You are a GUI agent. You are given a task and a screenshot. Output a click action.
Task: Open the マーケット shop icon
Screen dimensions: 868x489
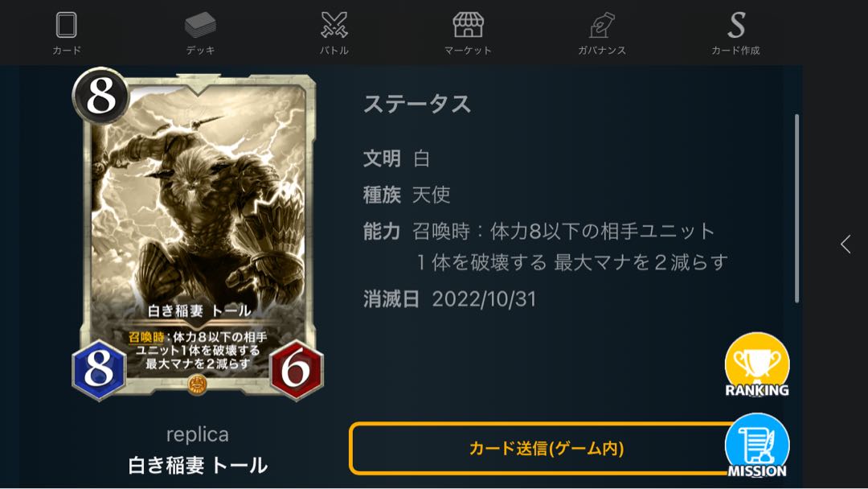[469, 26]
